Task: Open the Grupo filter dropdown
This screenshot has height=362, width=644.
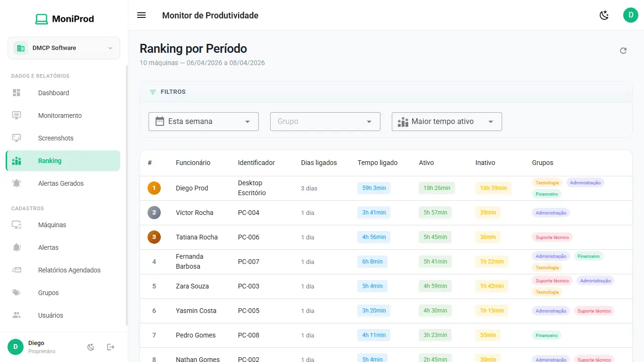Action: point(325,121)
